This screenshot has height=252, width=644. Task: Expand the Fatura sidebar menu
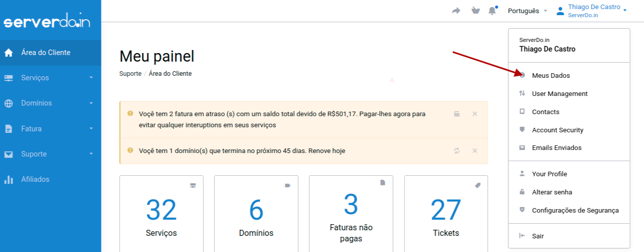[x=50, y=129]
